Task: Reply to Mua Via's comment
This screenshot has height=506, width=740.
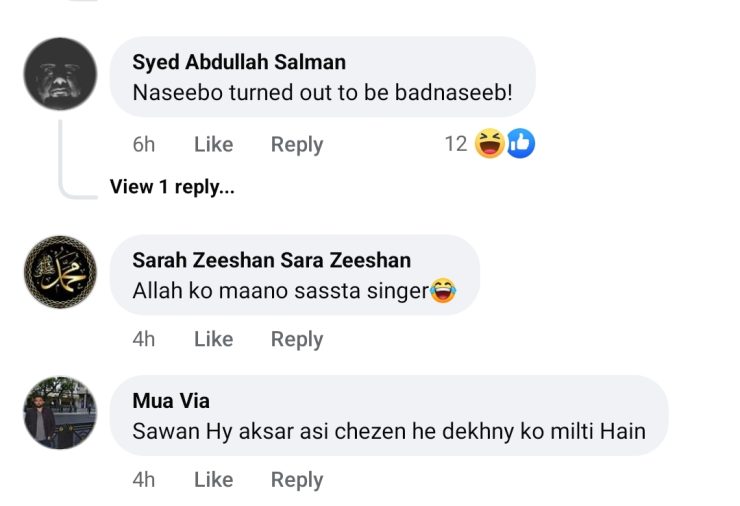Action: [x=297, y=480]
